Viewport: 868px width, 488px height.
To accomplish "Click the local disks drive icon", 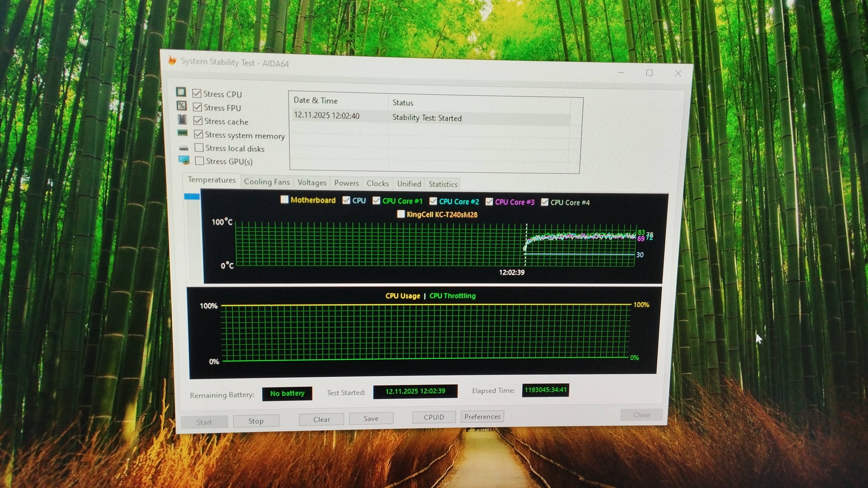I will [183, 148].
